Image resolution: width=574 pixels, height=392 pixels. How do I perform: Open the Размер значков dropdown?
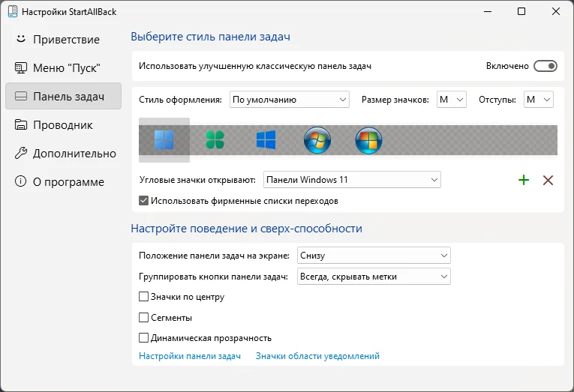pyautogui.click(x=452, y=100)
